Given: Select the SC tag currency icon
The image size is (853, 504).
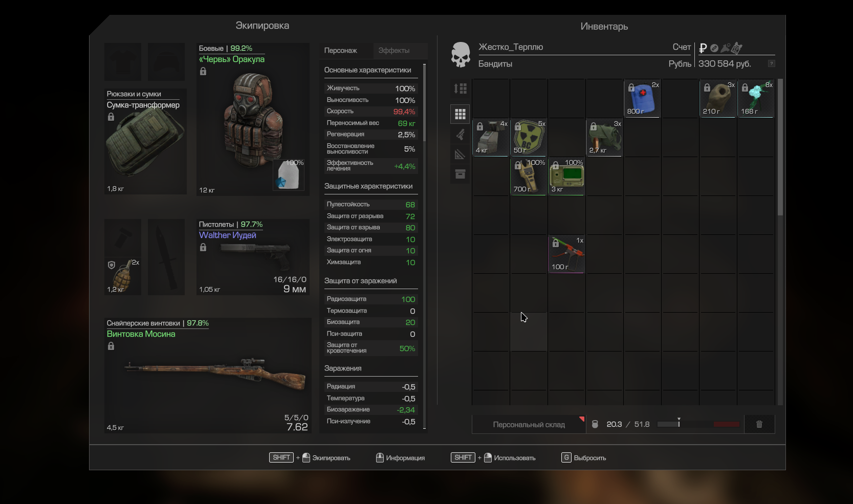Looking at the screenshot, I should pos(737,48).
